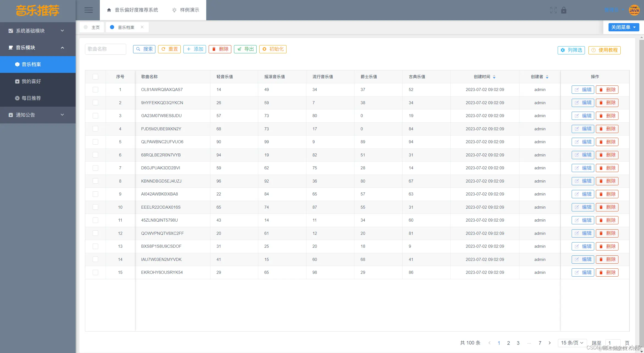Click the 初始化 button
This screenshot has height=353, width=644.
point(273,49)
